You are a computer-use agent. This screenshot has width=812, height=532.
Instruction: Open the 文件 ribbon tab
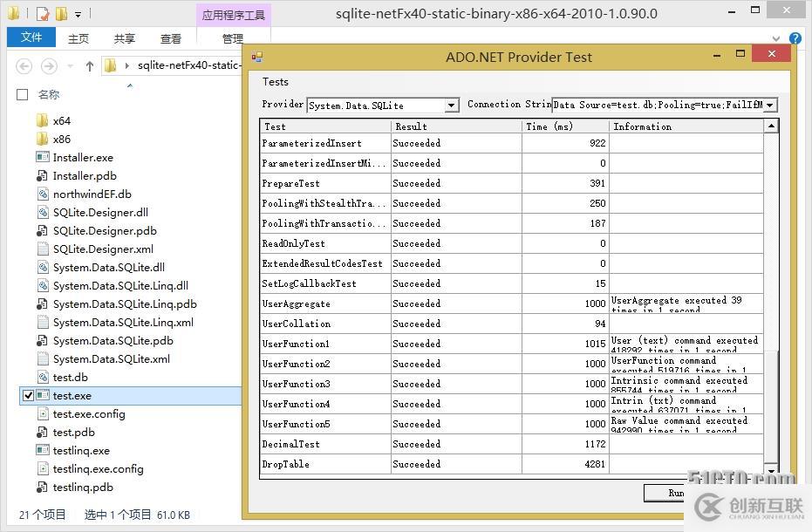point(31,38)
